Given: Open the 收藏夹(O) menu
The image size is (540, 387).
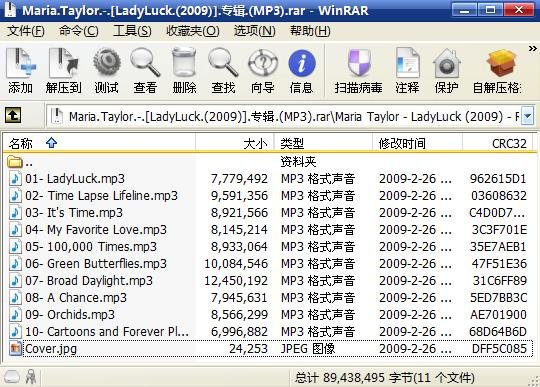Looking at the screenshot, I should 193,31.
